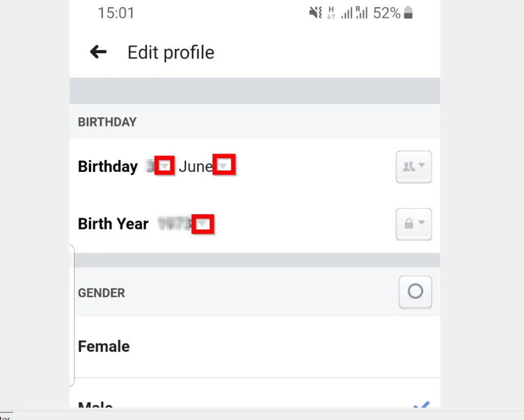This screenshot has width=524, height=420.
Task: Open the back arrow on Edit profile
Action: 98,52
